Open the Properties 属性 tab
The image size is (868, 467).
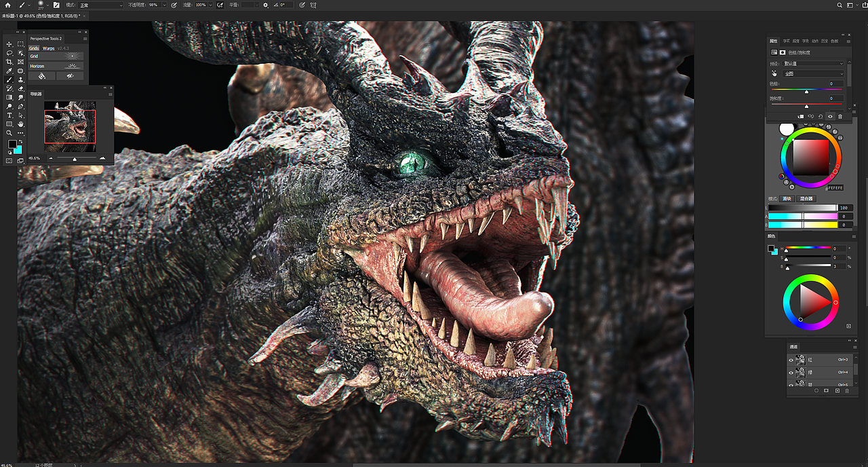(774, 41)
